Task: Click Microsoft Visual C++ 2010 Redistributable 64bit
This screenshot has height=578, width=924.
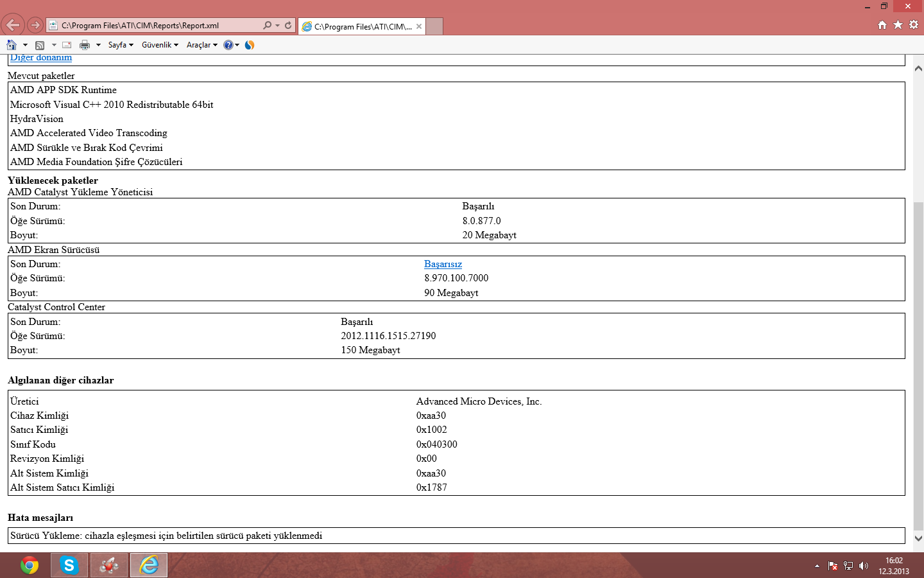Action: 112,105
